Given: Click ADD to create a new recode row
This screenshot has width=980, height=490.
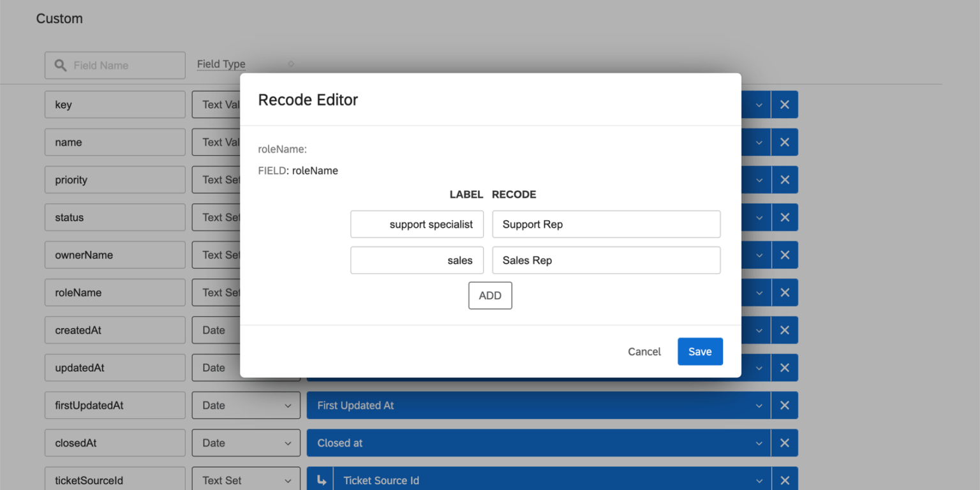Looking at the screenshot, I should click(490, 295).
